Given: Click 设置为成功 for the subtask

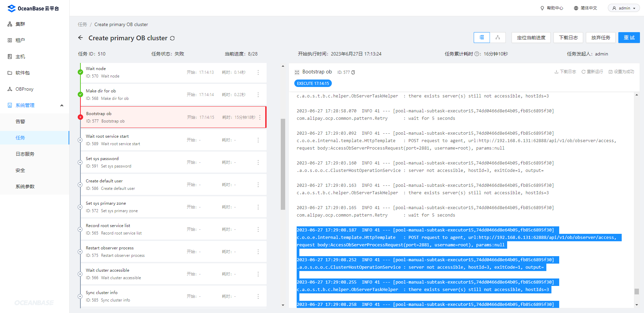Looking at the screenshot, I should (x=621, y=72).
